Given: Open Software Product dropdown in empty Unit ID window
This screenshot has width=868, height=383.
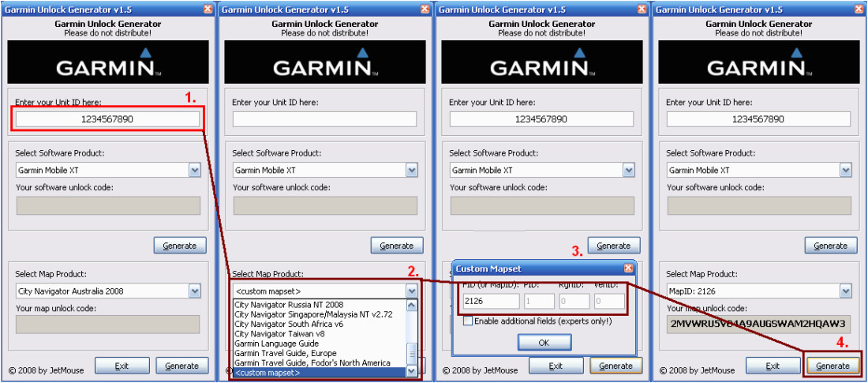Looking at the screenshot, I should (x=411, y=170).
